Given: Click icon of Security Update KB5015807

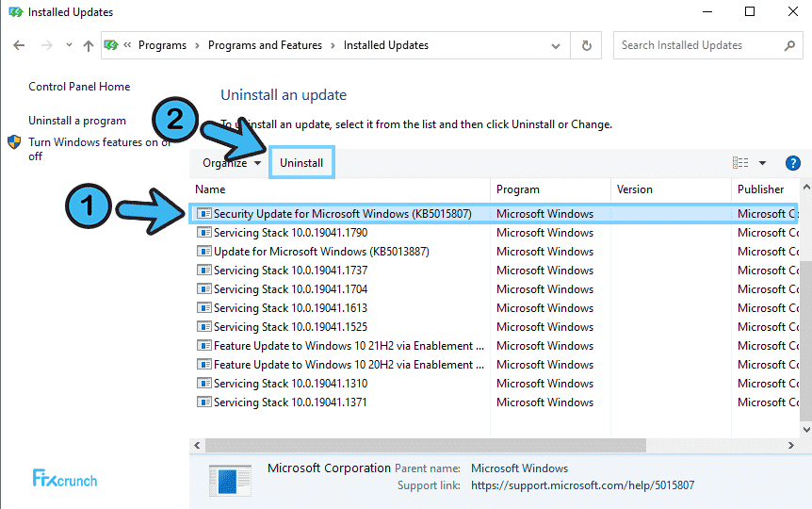Looking at the screenshot, I should tap(204, 214).
